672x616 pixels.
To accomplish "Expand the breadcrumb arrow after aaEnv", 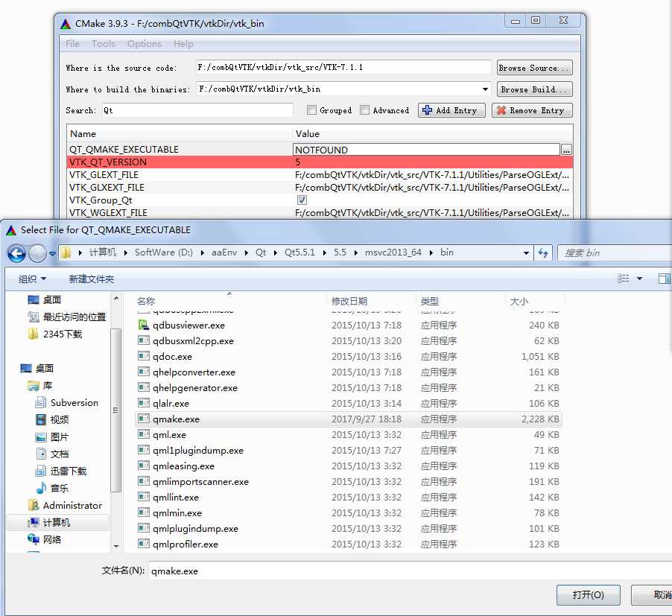I will point(246,253).
